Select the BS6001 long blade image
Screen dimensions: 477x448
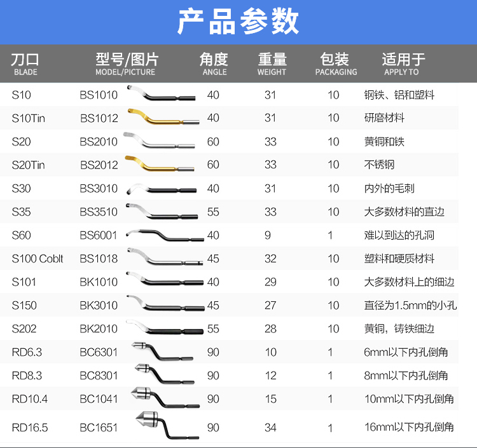(165, 236)
